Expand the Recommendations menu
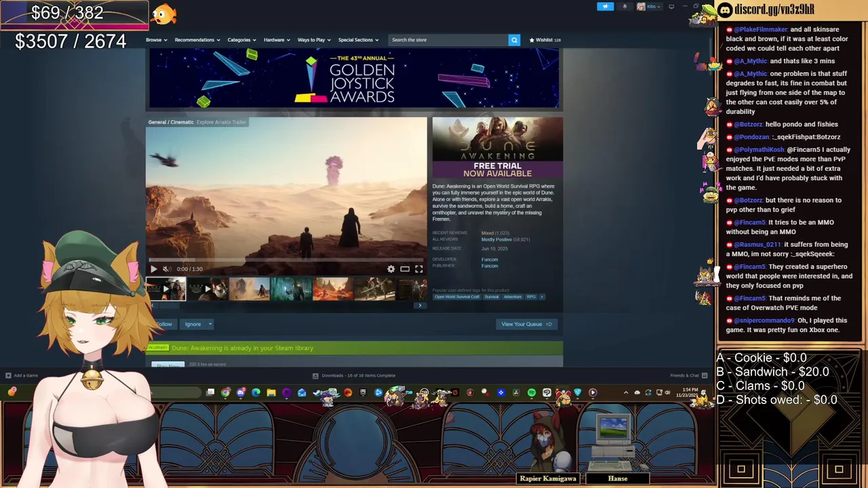This screenshot has width=868, height=488. coord(197,40)
